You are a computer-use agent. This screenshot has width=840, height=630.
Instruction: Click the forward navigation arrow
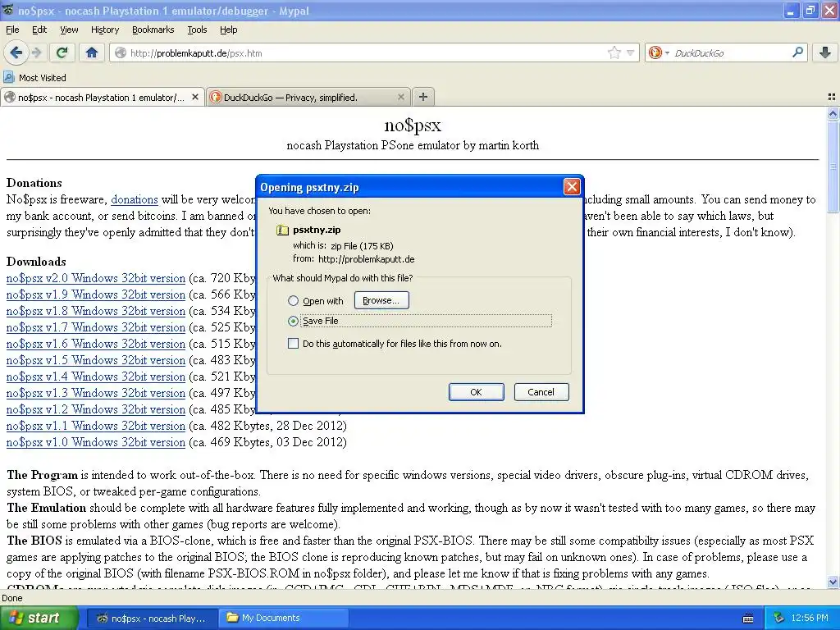pos(36,52)
